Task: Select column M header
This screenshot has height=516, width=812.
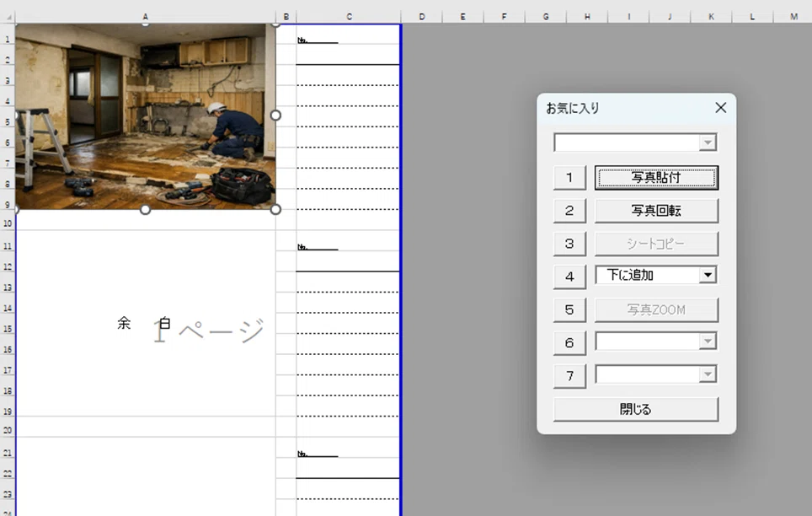Action: [x=793, y=17]
